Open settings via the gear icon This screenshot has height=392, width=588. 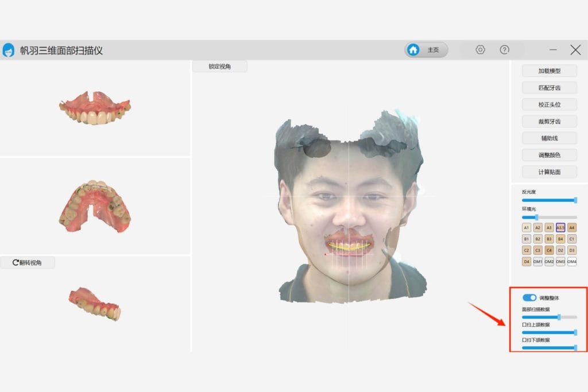480,49
